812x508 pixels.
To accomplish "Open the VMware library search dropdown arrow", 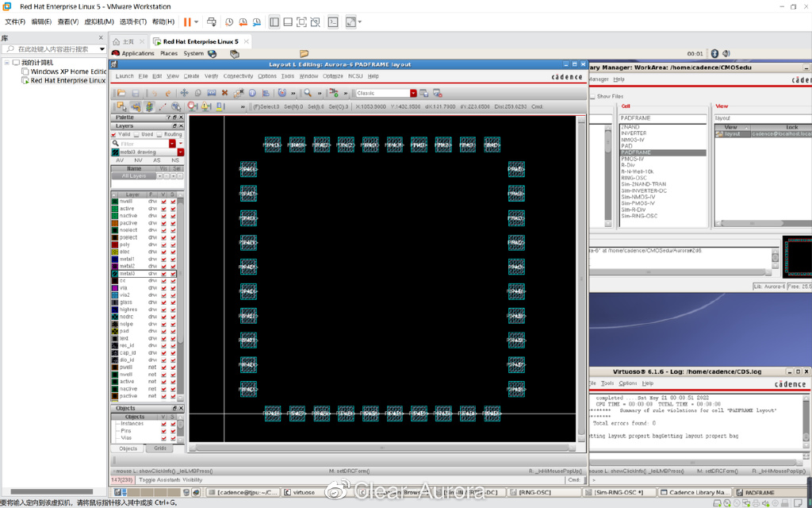I will coord(102,49).
